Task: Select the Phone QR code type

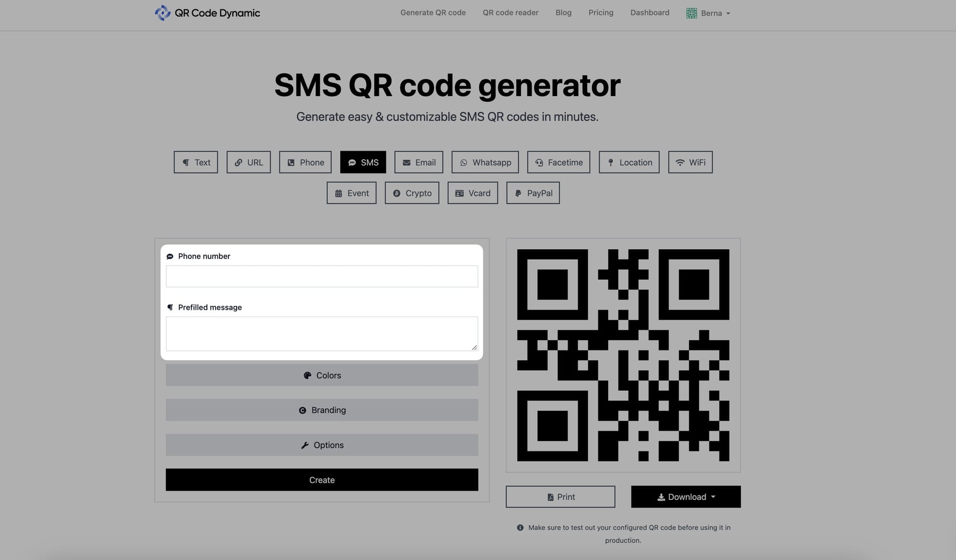Action: pos(305,162)
